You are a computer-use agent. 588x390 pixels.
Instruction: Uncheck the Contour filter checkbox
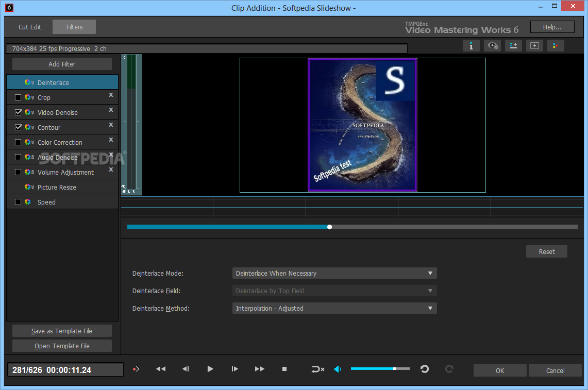(18, 127)
